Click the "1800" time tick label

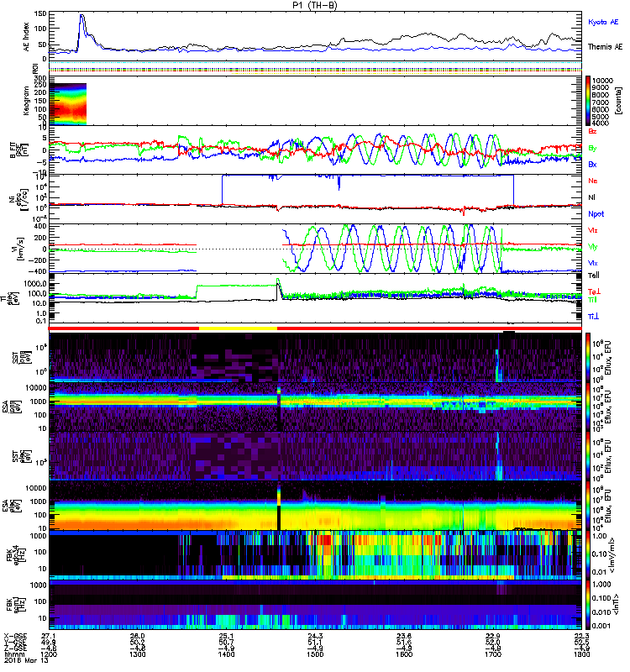coord(581,654)
